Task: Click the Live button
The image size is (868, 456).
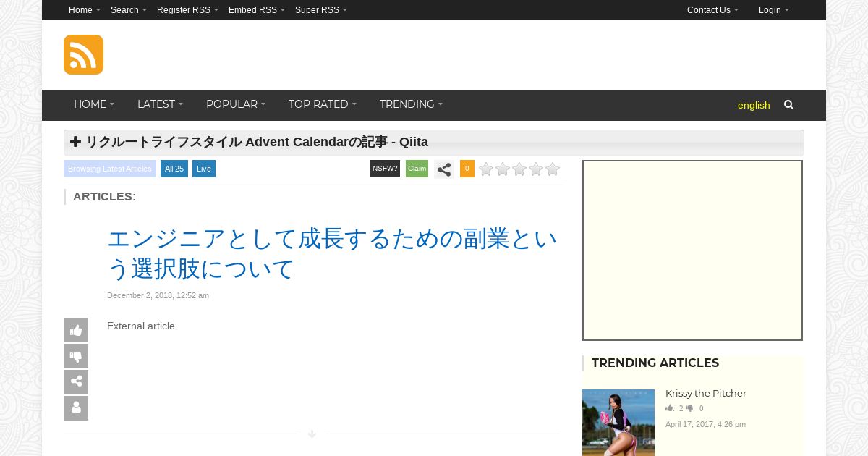Action: pos(204,169)
